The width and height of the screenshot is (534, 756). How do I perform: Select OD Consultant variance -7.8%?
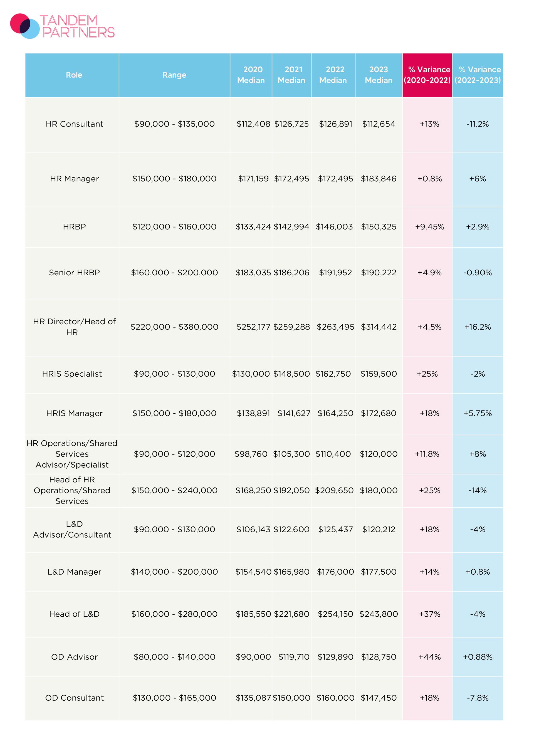click(x=477, y=698)
